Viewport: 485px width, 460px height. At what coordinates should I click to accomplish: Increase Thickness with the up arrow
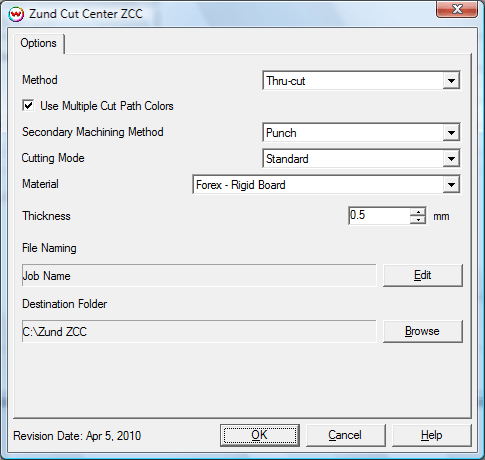point(418,212)
